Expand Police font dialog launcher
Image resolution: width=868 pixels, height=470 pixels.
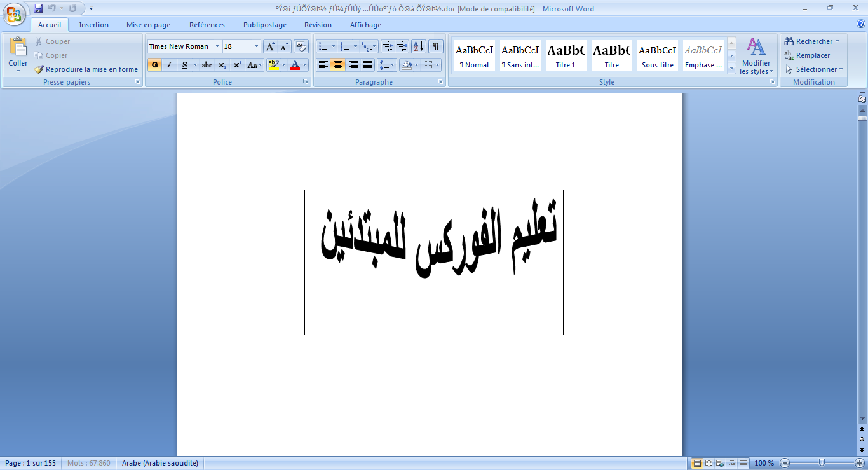coord(306,82)
